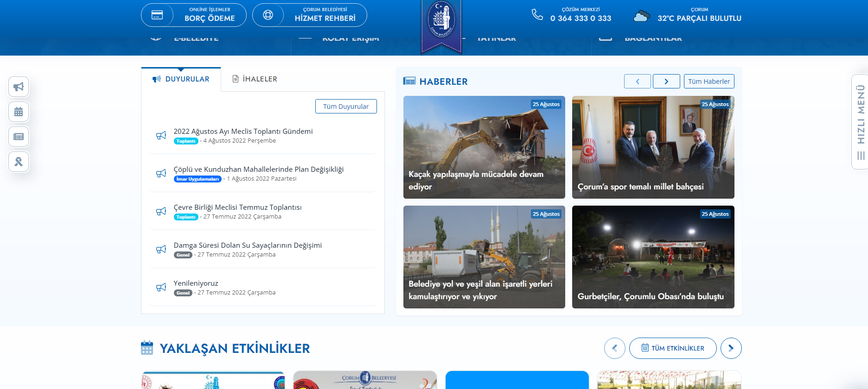The height and width of the screenshot is (389, 868).
Task: Select the Duyurular tab
Action: click(x=181, y=79)
